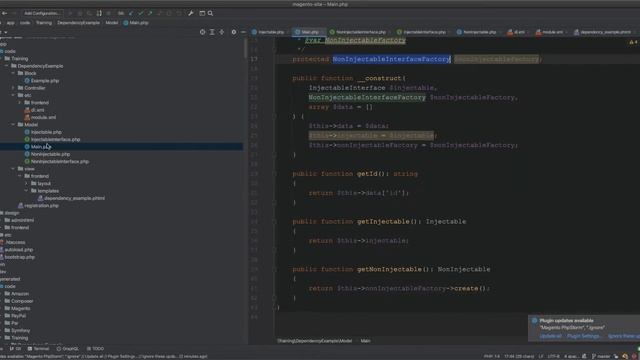Click Plugin Settings link in notification
The image size is (640, 360).
584,336
